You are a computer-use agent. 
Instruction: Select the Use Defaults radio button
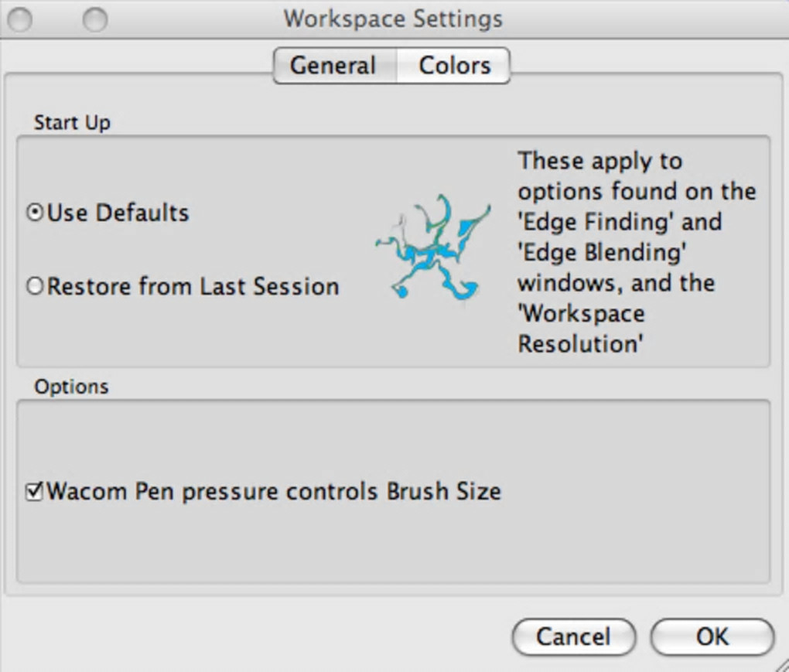click(36, 213)
